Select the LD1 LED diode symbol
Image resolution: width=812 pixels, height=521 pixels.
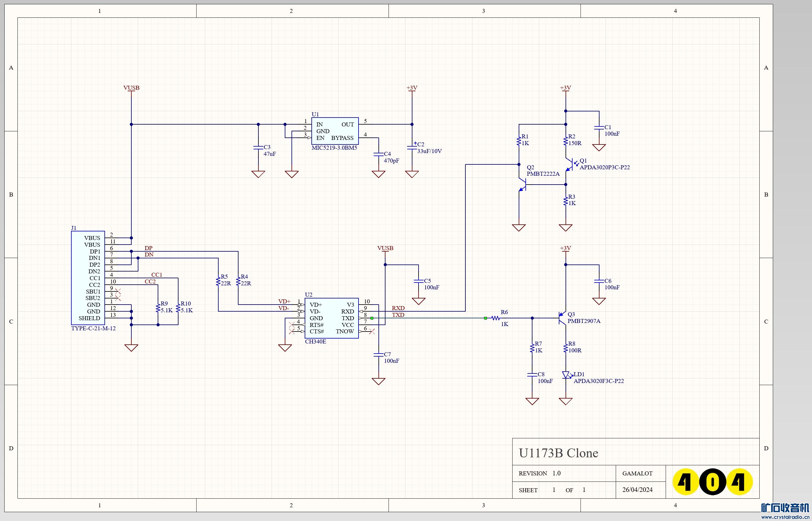click(x=565, y=375)
